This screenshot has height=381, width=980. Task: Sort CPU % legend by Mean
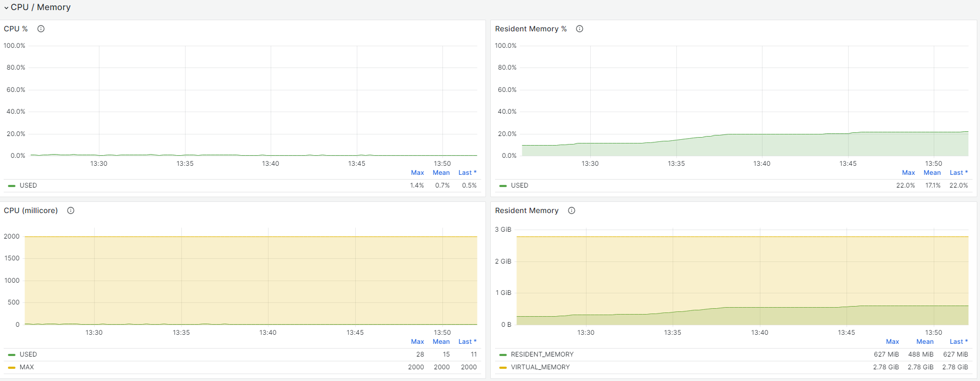coord(441,173)
